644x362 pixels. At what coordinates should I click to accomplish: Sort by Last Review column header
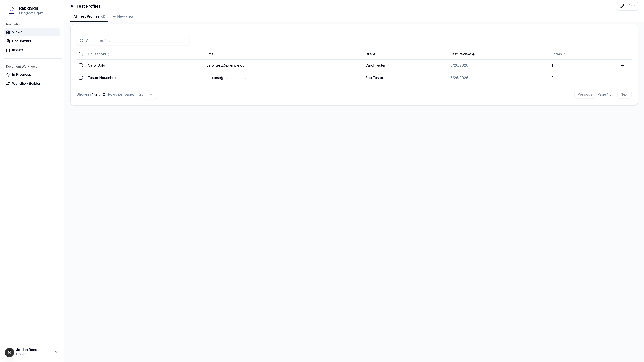coord(462,54)
